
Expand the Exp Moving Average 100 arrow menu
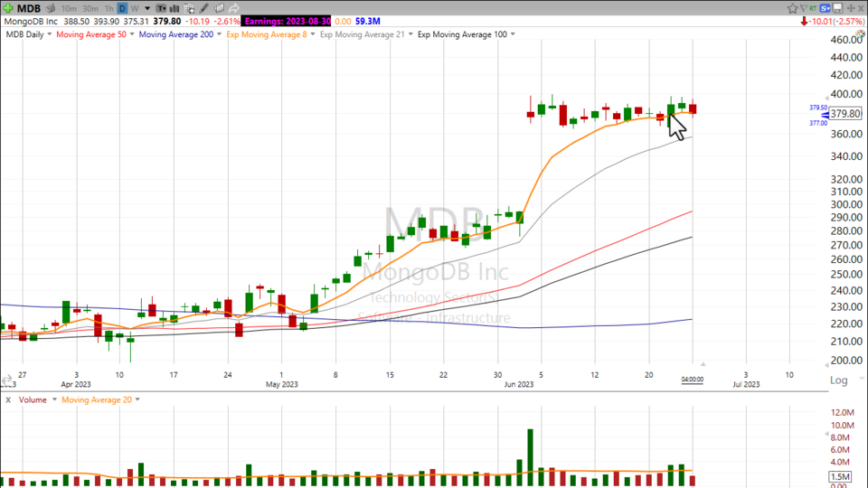tap(513, 34)
